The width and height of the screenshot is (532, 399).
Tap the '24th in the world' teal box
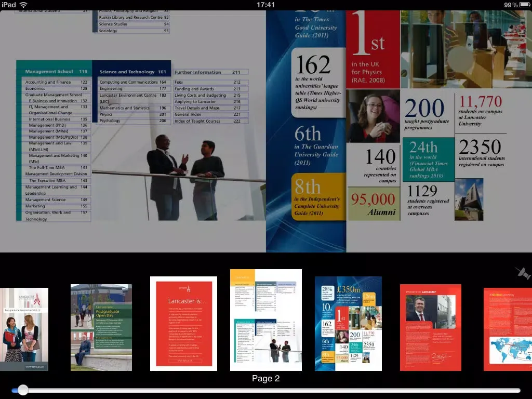(429, 159)
